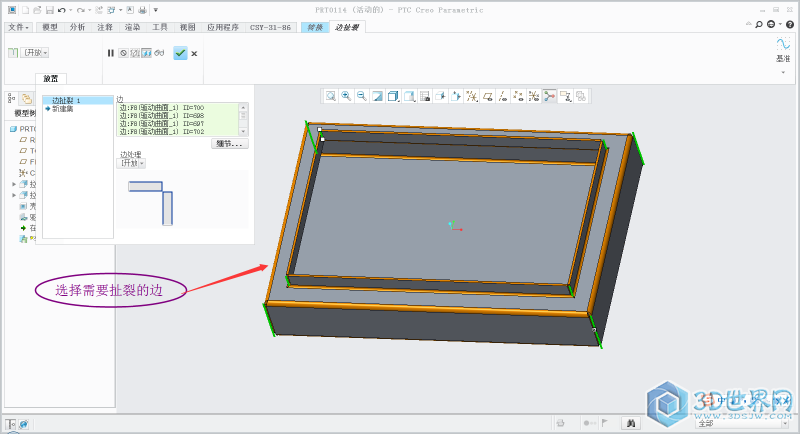Expand the first extrude feature in model tree
Viewport: 800px width, 434px height.
[x=14, y=184]
